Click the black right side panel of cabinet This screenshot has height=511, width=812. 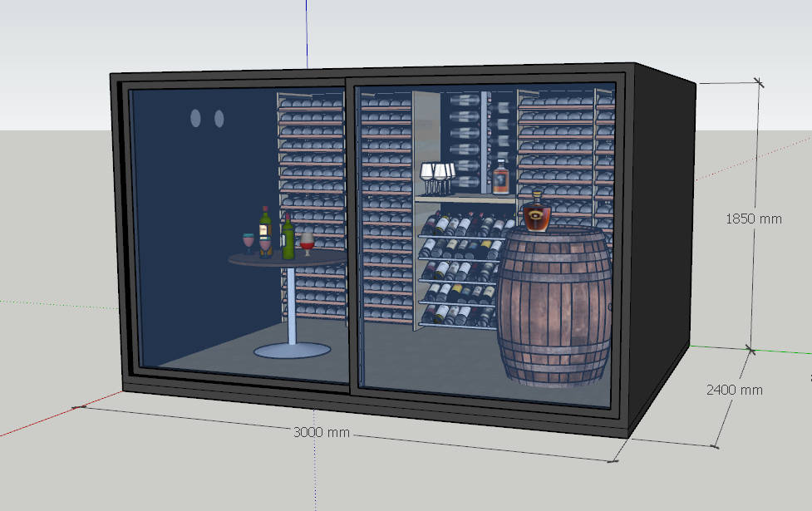[x=661, y=249]
